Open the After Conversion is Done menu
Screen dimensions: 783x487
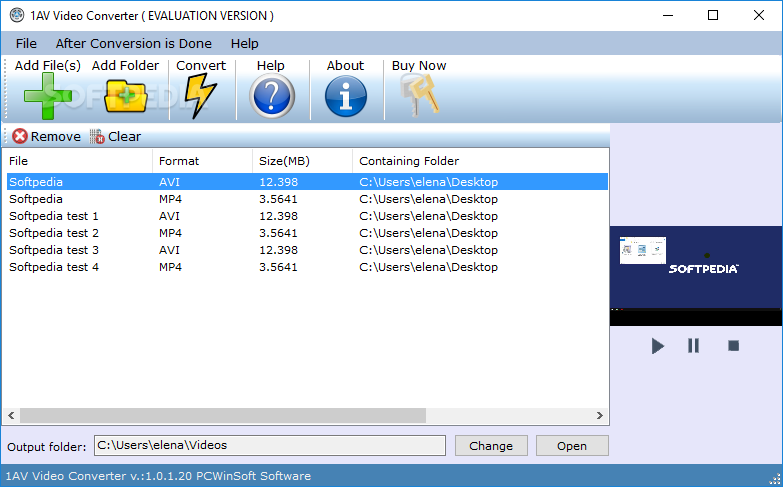tap(133, 43)
